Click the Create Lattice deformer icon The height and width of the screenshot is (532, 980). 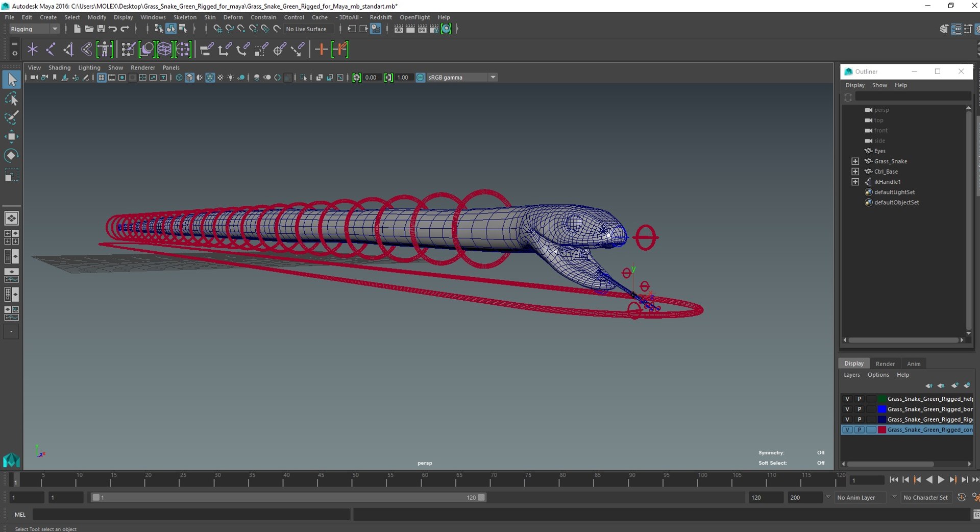164,50
